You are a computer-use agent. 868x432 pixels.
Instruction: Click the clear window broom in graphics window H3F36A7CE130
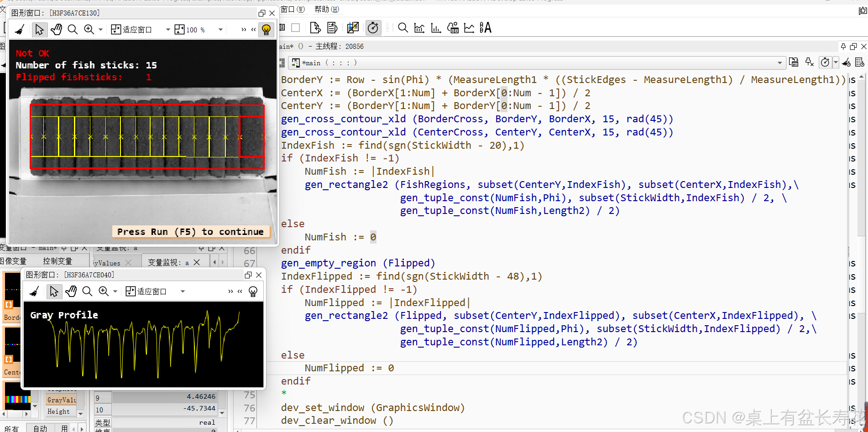tap(19, 30)
